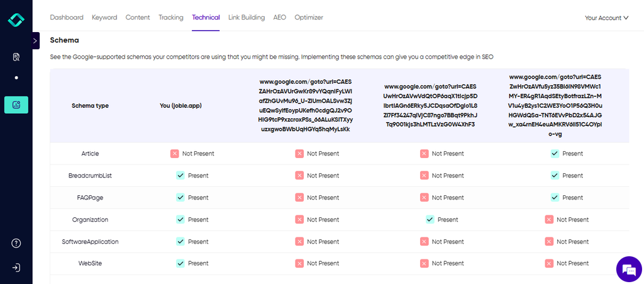Screen dimensions: 644x284
Task: Click BreadcrumbList check mark under joble.app
Action: (180, 176)
